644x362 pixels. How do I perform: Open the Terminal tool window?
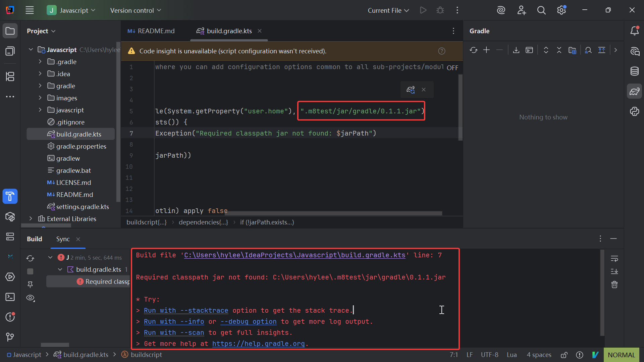click(10, 297)
